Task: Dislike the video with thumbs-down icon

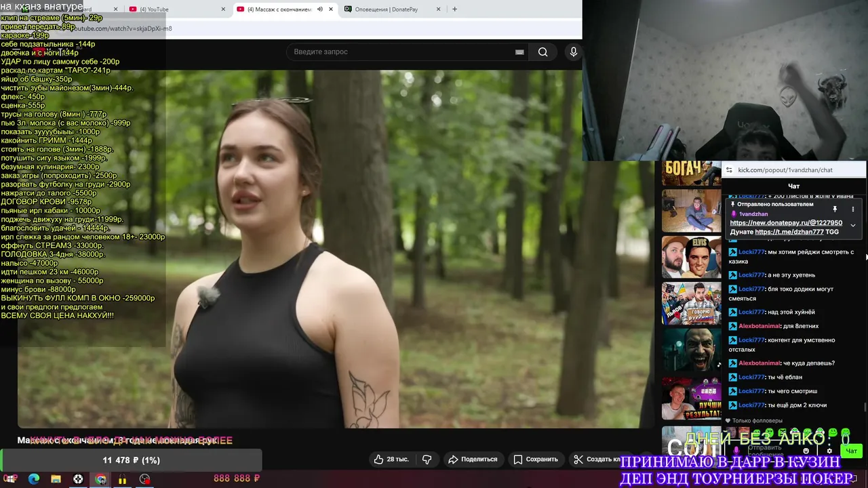Action: [x=427, y=460]
